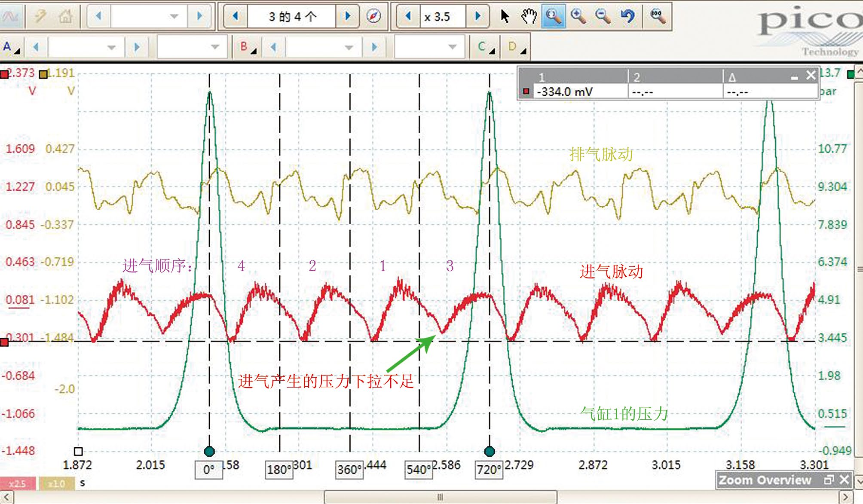Screen dimensions: 863x504
Task: Select the Hand pan tool
Action: (x=529, y=16)
